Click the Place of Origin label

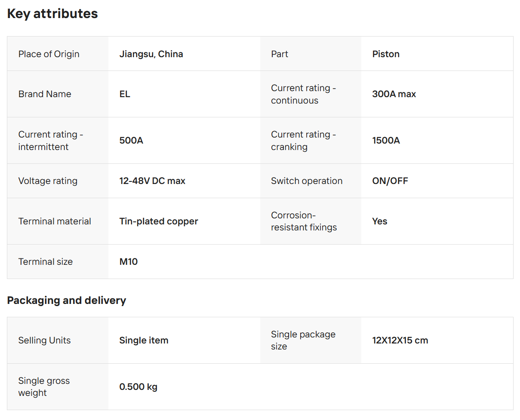(x=49, y=54)
